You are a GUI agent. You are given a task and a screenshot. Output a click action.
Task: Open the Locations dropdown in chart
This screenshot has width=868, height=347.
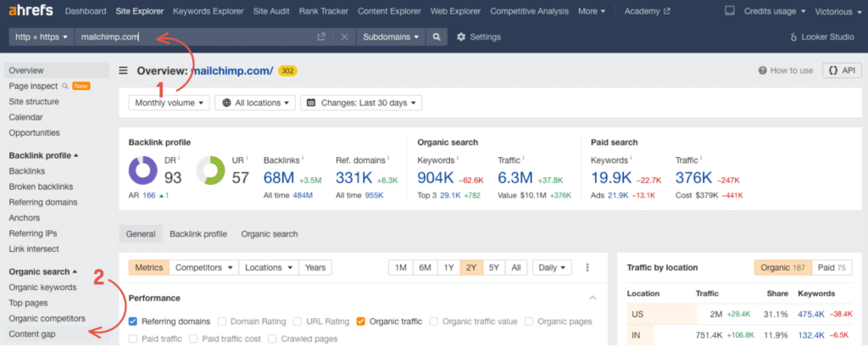(269, 267)
